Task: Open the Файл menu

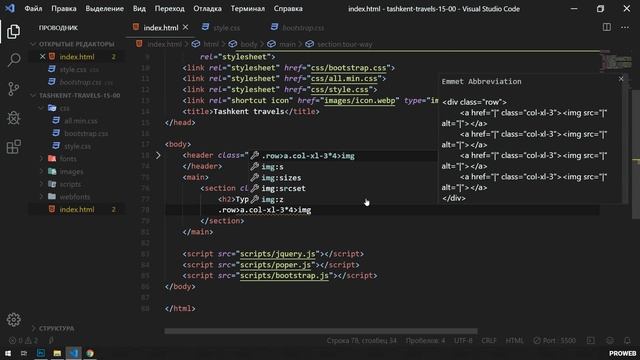Action: coord(33,9)
